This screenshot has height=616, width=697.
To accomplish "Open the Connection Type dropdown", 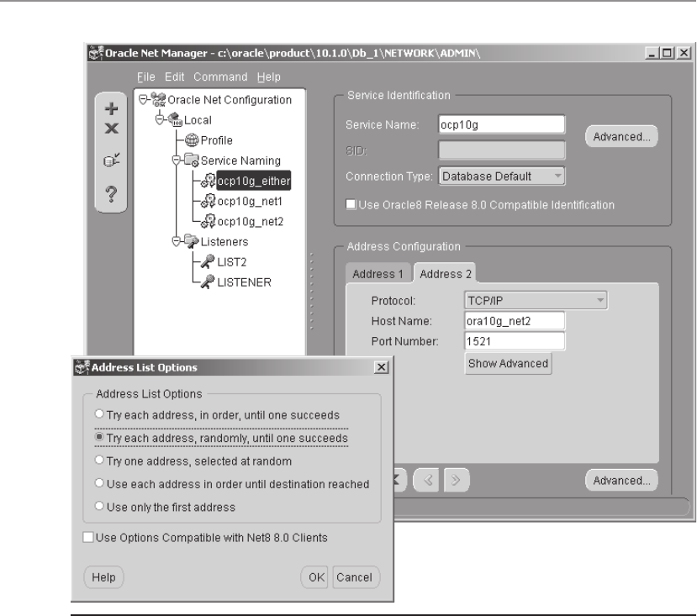I will pyautogui.click(x=502, y=176).
